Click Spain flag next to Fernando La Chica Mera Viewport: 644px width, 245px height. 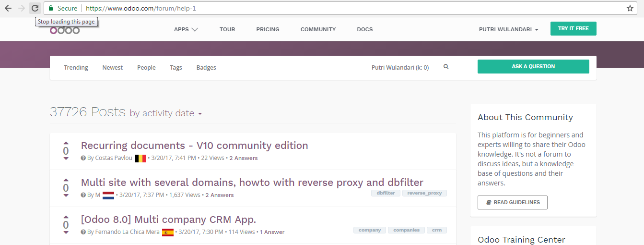click(x=168, y=232)
